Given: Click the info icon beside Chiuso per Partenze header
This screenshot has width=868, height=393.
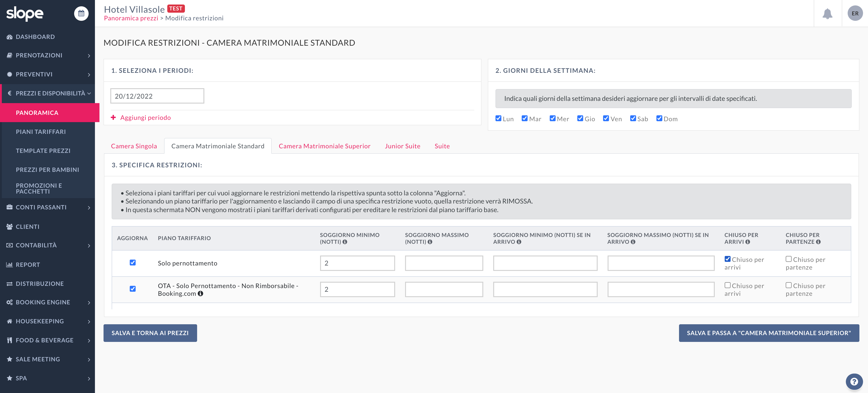Looking at the screenshot, I should (818, 242).
